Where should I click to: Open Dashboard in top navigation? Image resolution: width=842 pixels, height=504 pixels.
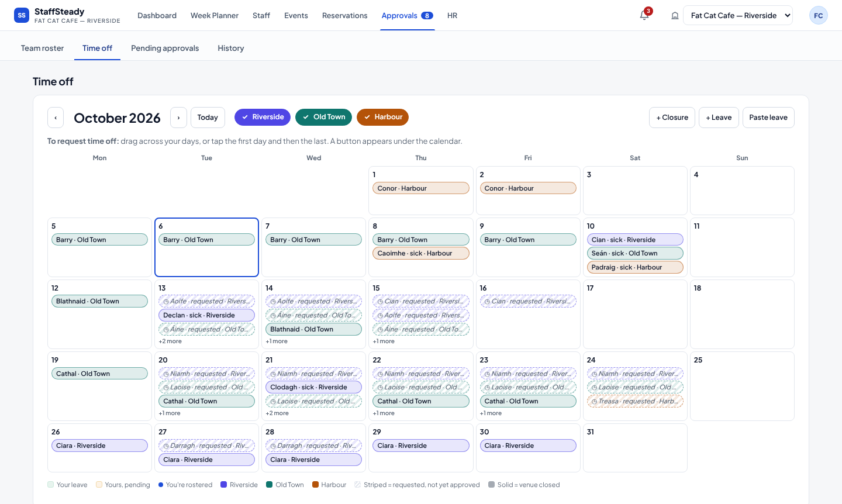(157, 15)
